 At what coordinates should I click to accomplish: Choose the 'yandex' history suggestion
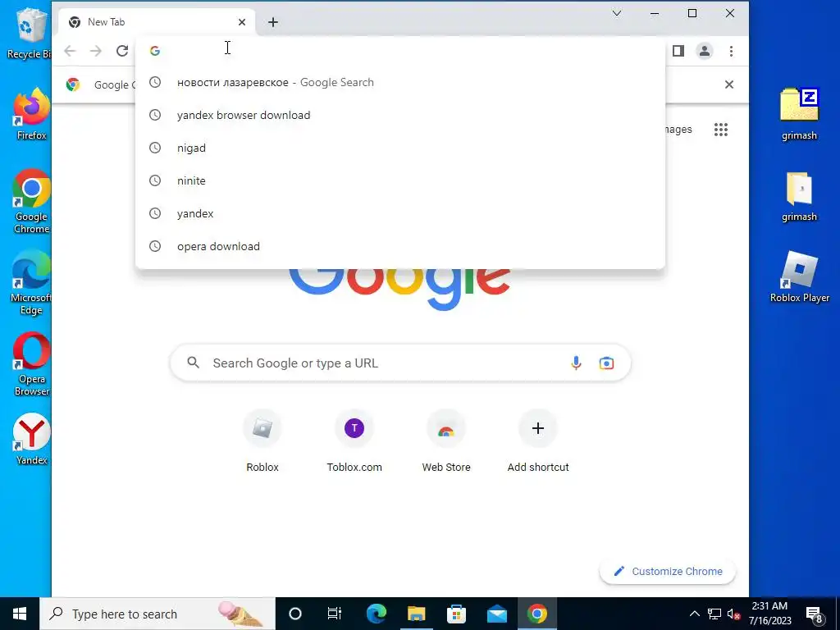click(400, 213)
